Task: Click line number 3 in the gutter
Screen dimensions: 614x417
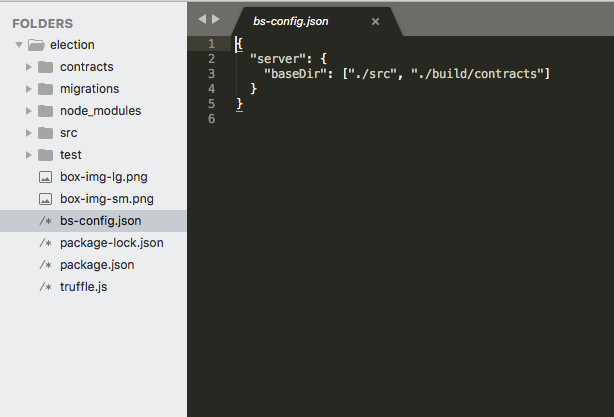Action: click(x=211, y=74)
